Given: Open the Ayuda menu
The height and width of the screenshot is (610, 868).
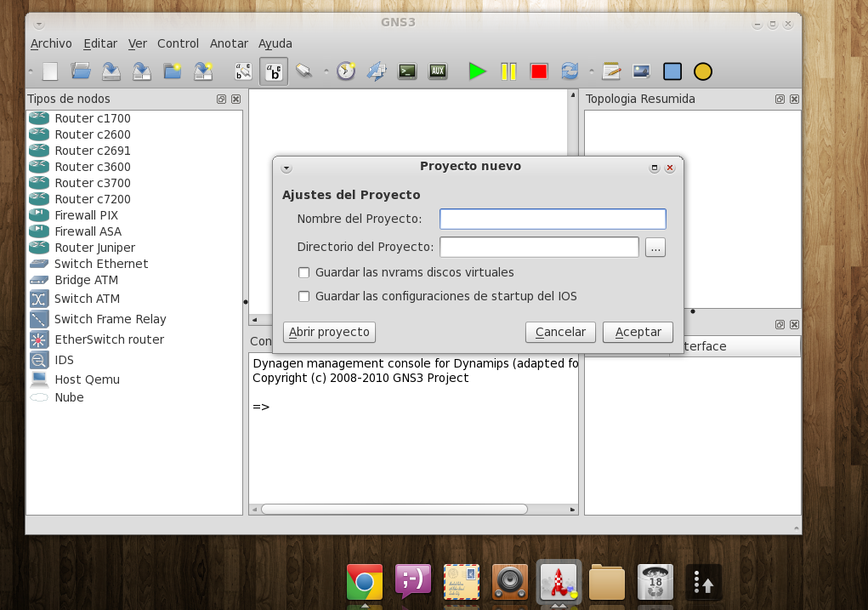Looking at the screenshot, I should (x=275, y=43).
